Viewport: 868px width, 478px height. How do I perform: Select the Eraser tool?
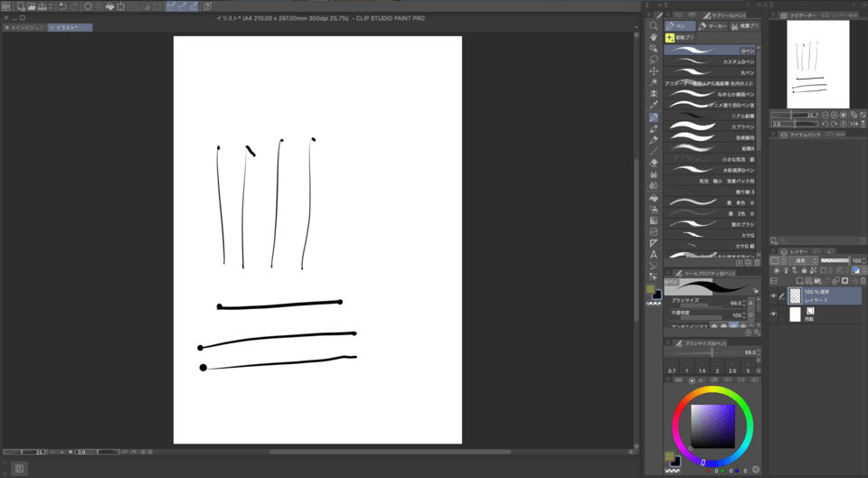pyautogui.click(x=654, y=163)
